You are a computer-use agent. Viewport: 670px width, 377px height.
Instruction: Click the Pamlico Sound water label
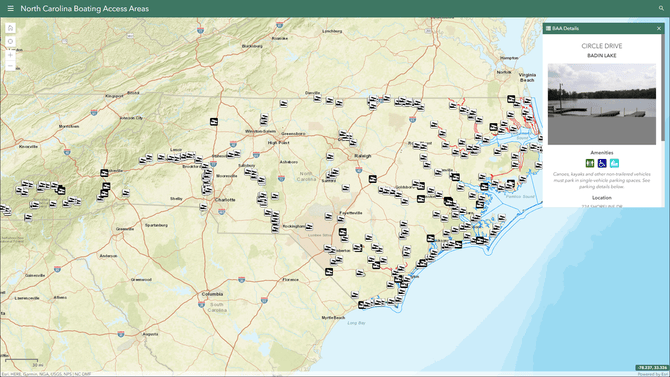pyautogui.click(x=520, y=197)
